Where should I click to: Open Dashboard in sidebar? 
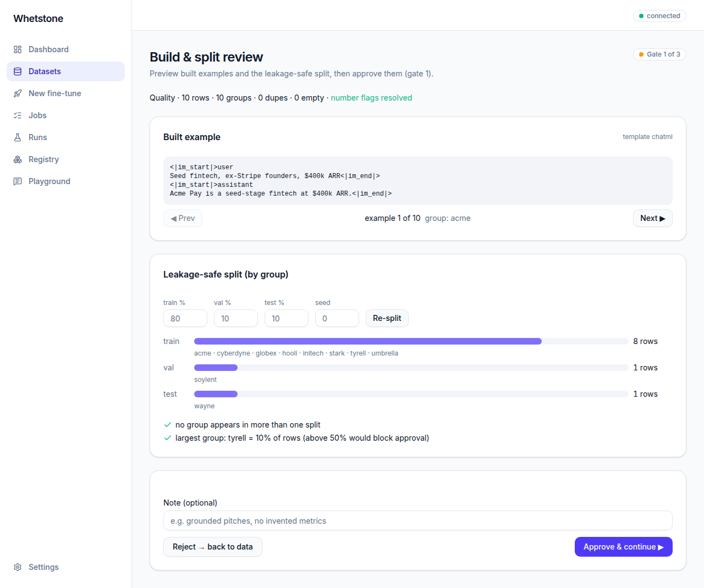tap(65, 49)
